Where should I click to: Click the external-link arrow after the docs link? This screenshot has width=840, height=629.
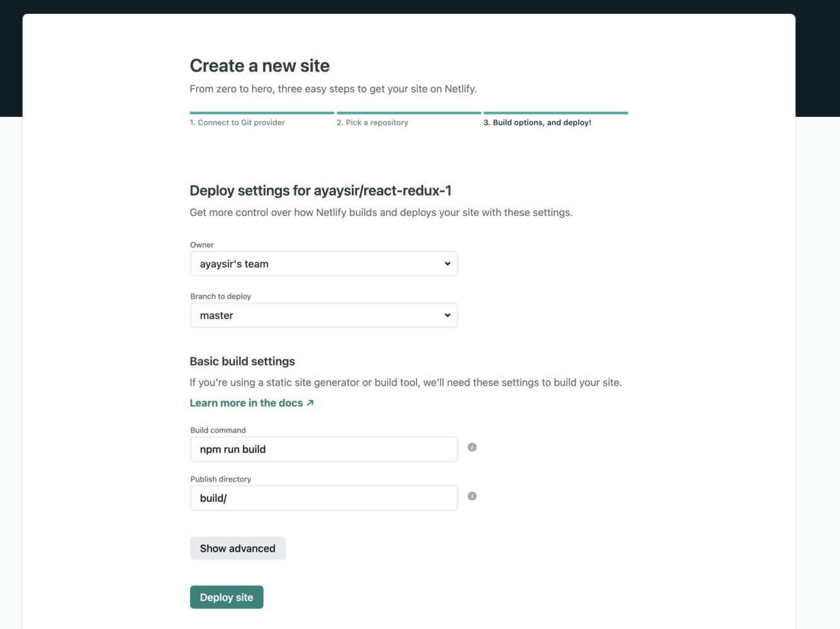pos(310,403)
